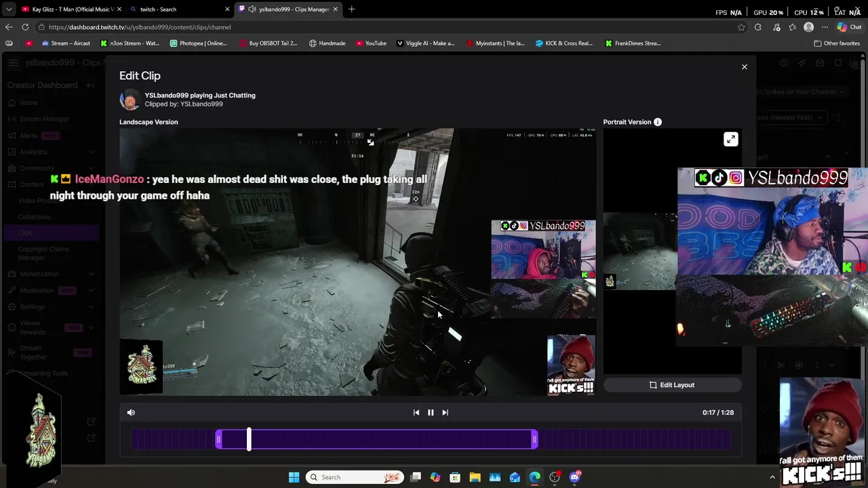Open browser extensions puzzle icon
The image size is (868, 488).
tap(758, 27)
